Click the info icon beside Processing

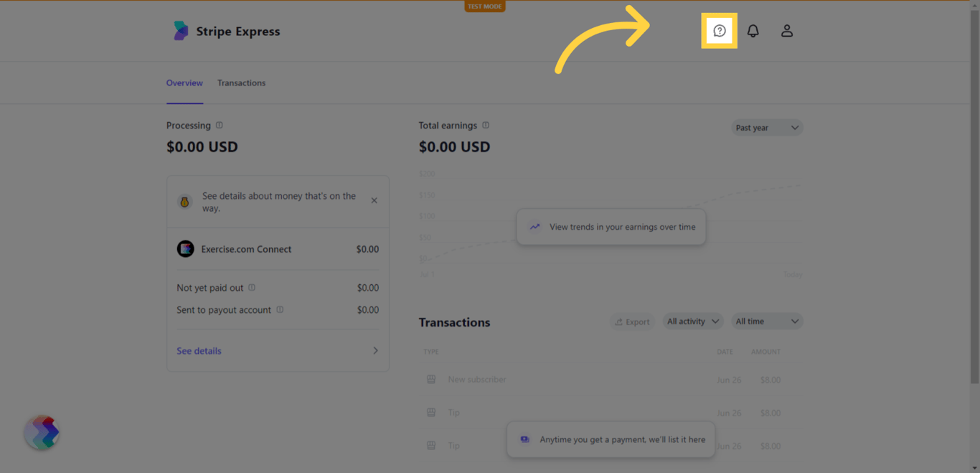(220, 126)
